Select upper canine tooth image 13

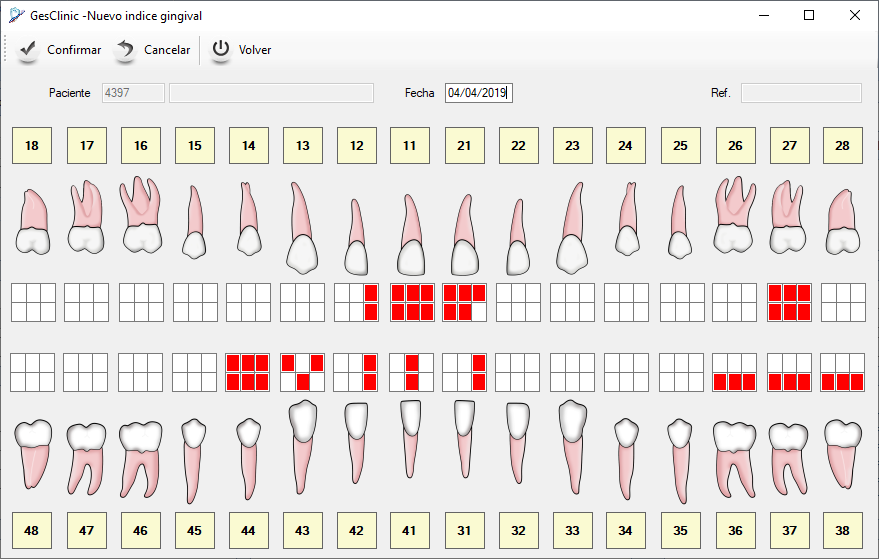pyautogui.click(x=302, y=228)
